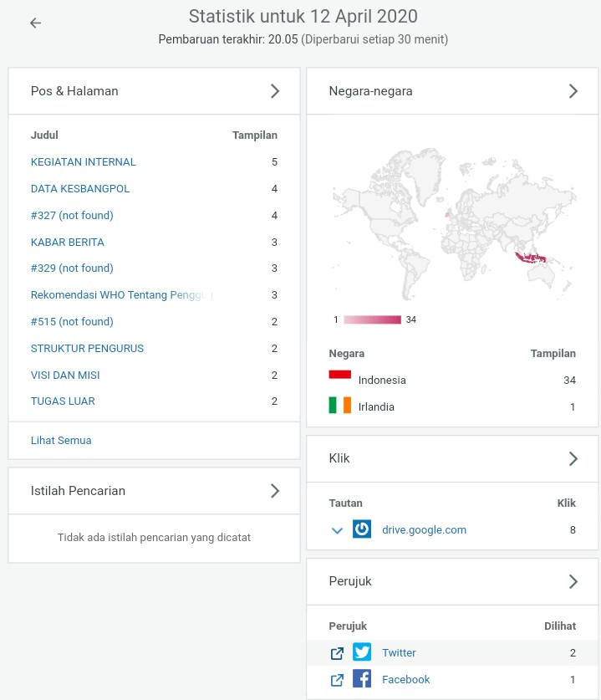
Task: Click the page title Statistik untuk 12 April 2020
Action: tap(303, 17)
